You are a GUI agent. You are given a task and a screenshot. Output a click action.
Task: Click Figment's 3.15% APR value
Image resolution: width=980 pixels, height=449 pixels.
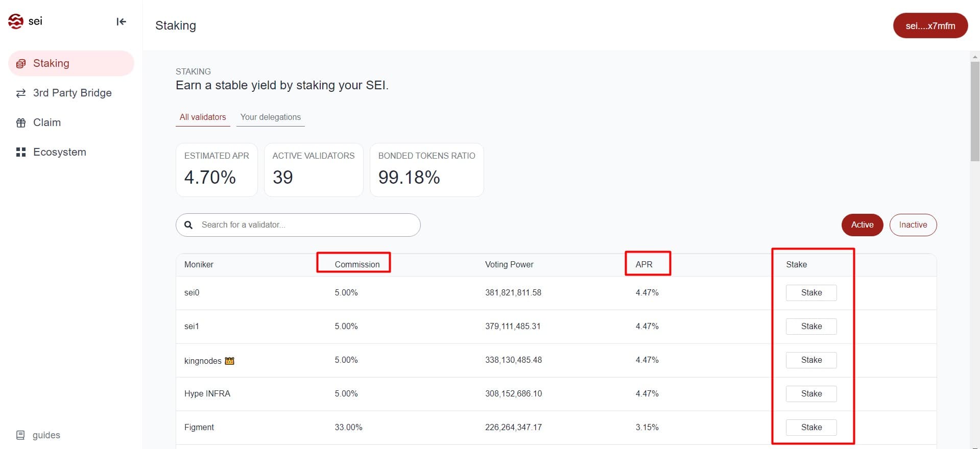647,428
